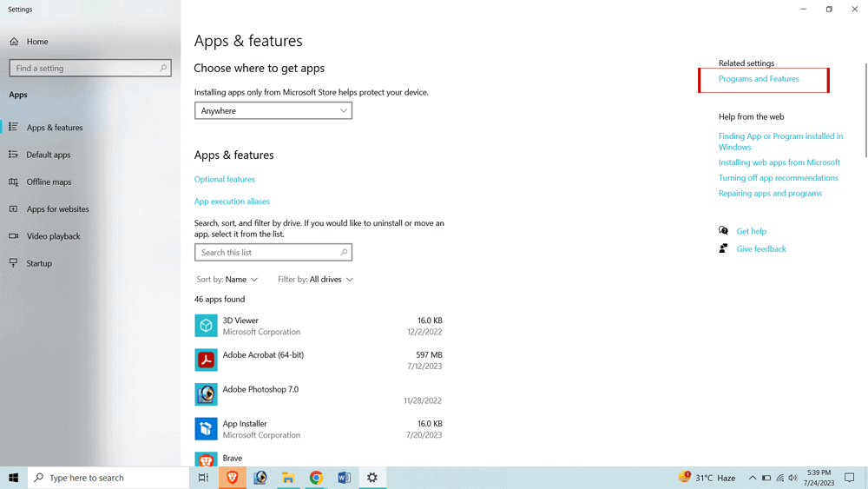
Task: Expand the Anywhere app source dropdown
Action: 273,111
